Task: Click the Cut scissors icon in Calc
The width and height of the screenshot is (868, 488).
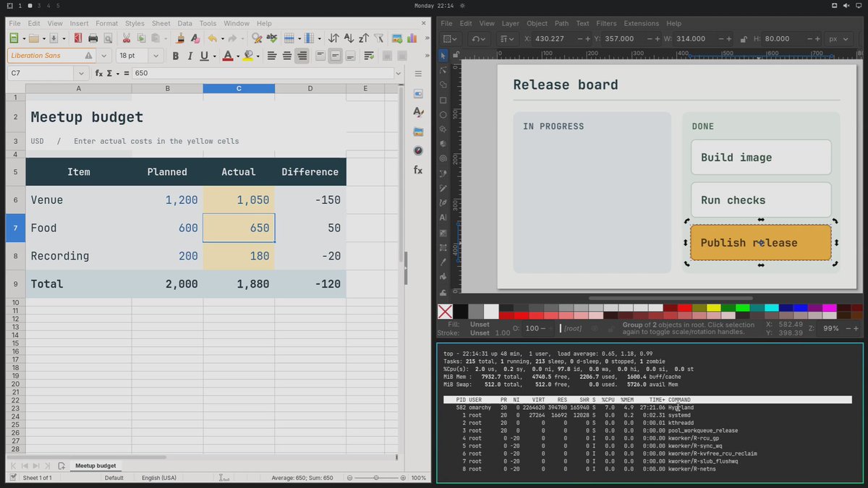Action: pyautogui.click(x=127, y=38)
